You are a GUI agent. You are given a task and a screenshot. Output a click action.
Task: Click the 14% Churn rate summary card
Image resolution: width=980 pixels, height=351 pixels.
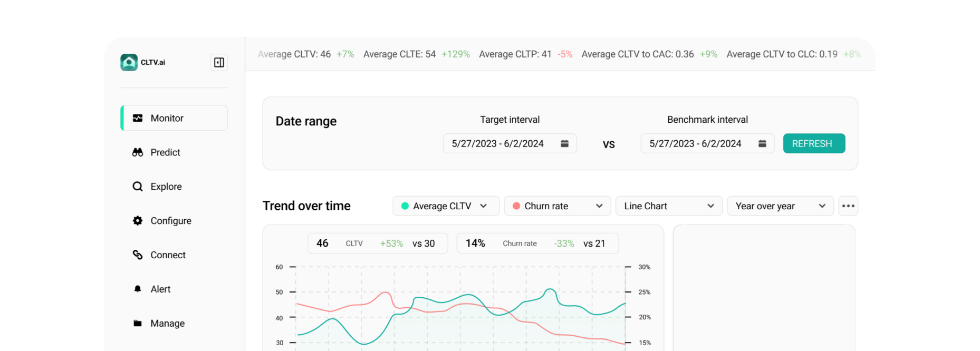tap(537, 243)
